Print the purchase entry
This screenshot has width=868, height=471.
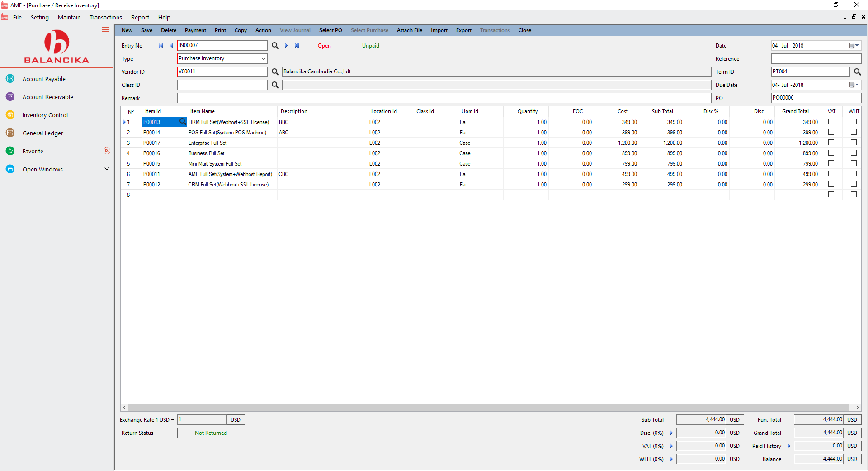pyautogui.click(x=221, y=30)
